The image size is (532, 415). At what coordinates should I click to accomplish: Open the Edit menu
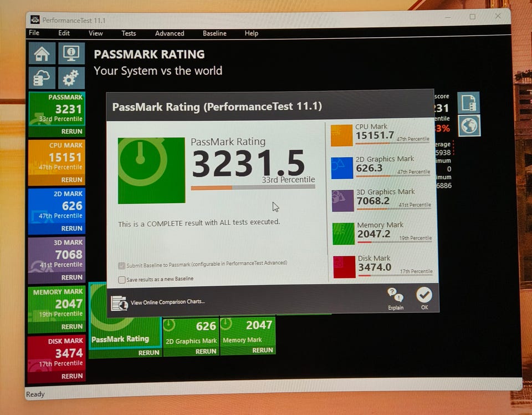coord(64,33)
